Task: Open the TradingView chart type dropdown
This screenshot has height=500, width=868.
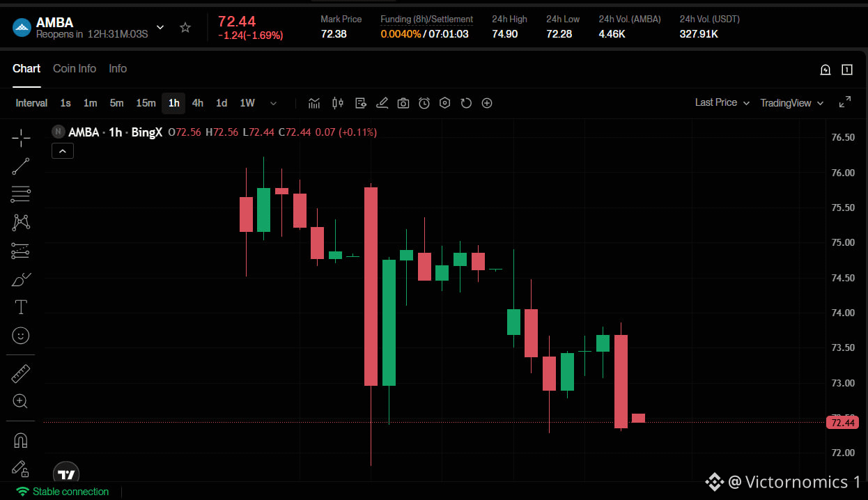Action: (x=792, y=103)
